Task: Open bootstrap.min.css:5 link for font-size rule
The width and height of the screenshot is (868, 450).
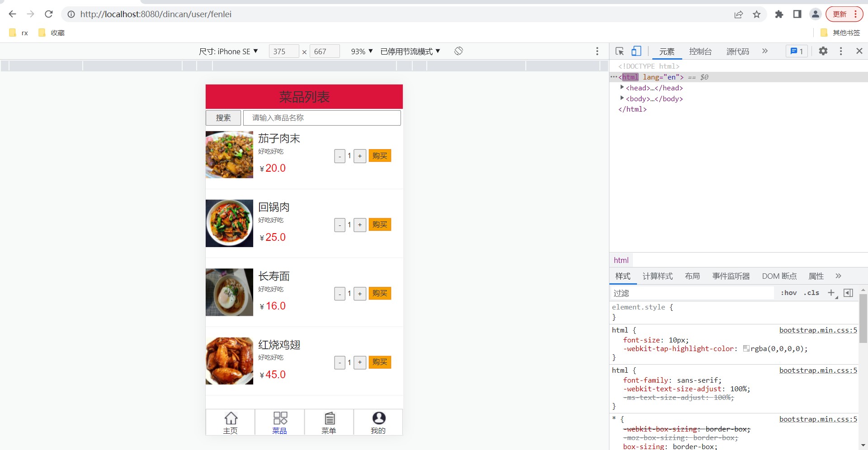Action: (818, 330)
